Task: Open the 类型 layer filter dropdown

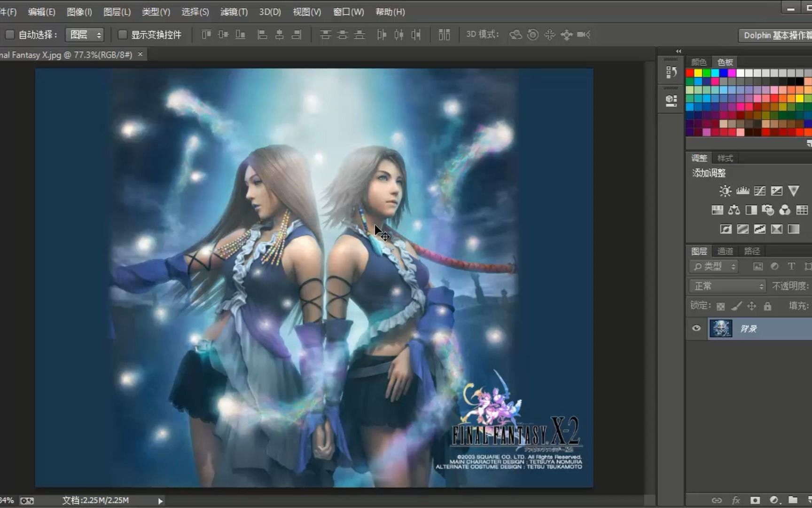Action: [x=714, y=266]
